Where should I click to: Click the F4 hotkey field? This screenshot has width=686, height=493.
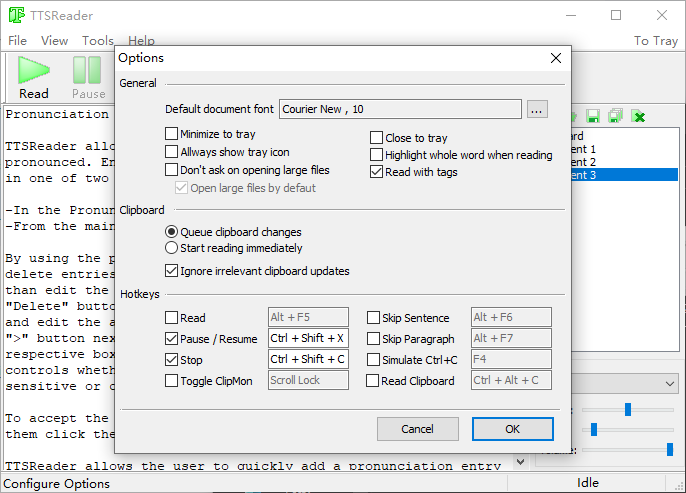click(x=511, y=359)
